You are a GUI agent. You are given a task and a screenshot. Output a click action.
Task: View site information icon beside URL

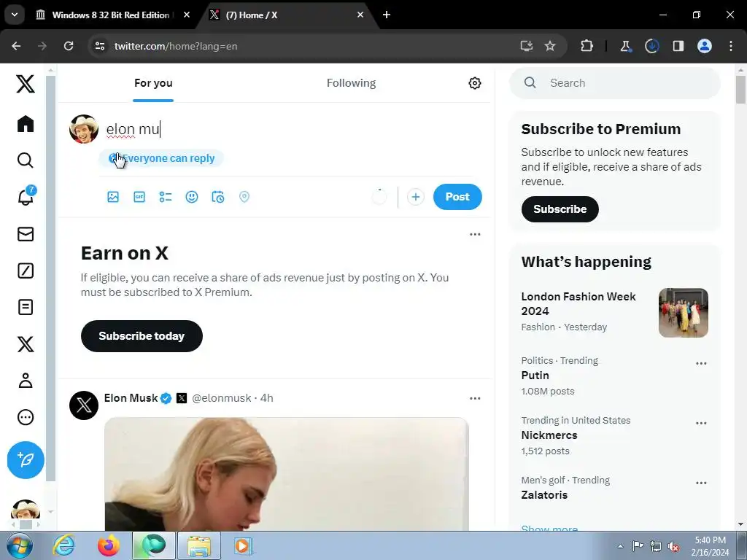pos(100,46)
